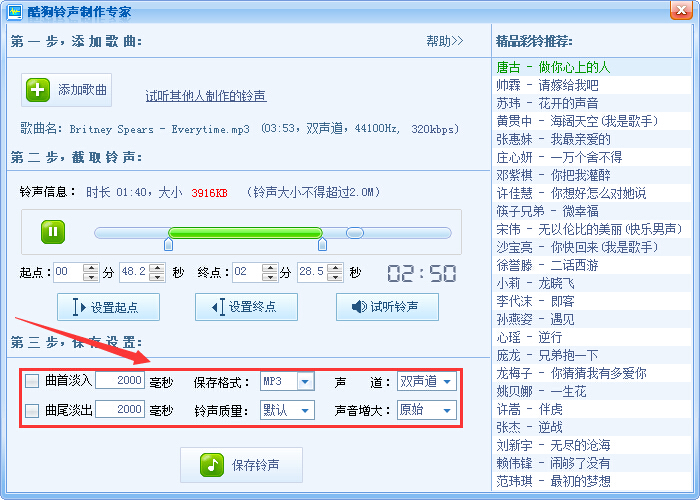Click the set end point button
Screen dimensions: 700x500
click(x=246, y=307)
